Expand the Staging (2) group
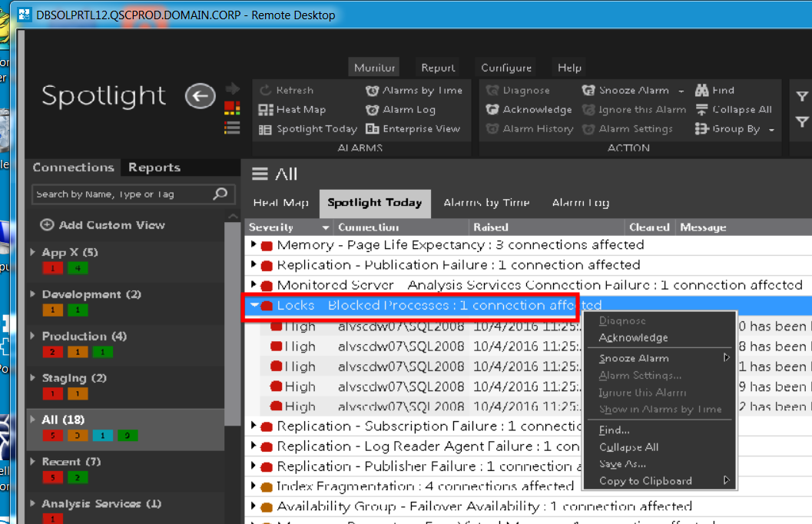The height and width of the screenshot is (524, 812). click(x=32, y=378)
